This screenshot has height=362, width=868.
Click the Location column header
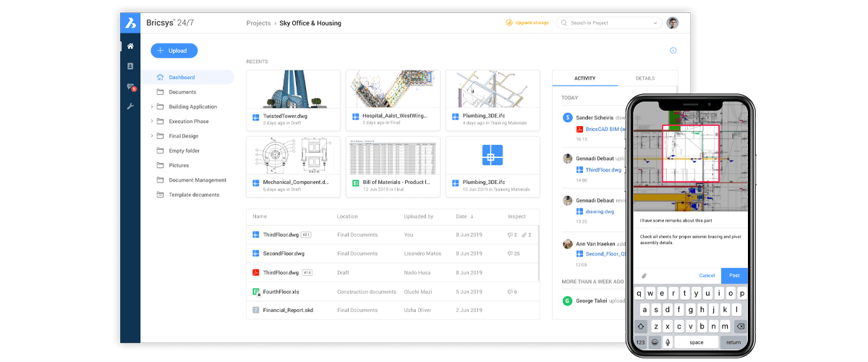point(347,216)
